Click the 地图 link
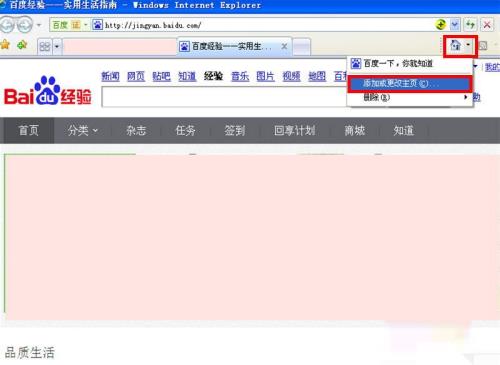This screenshot has height=365, width=500. click(x=317, y=76)
